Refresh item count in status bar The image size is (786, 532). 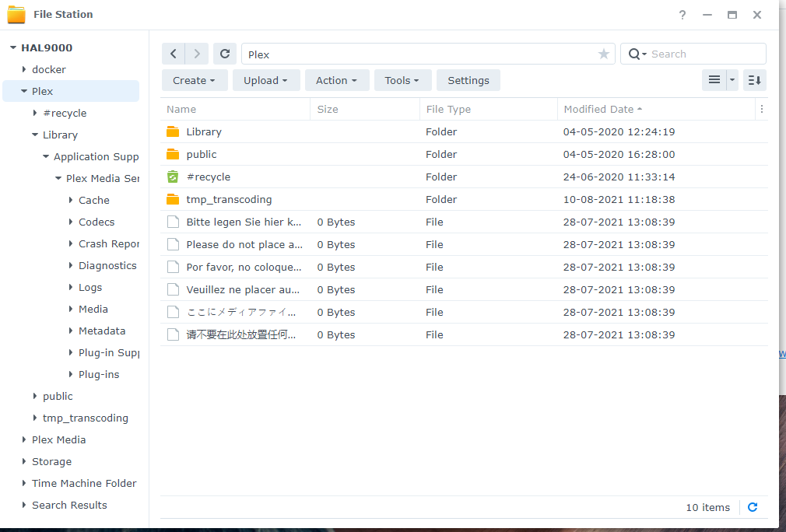753,507
